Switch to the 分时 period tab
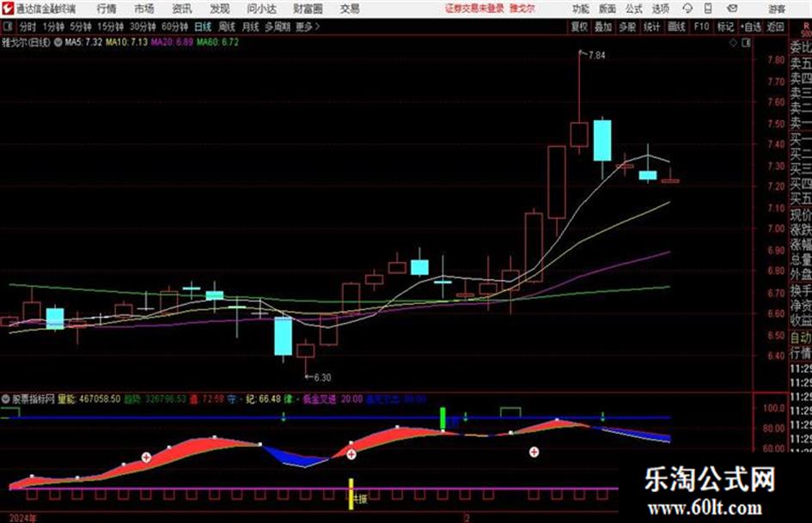Screen dimensions: 812x523 (28, 27)
